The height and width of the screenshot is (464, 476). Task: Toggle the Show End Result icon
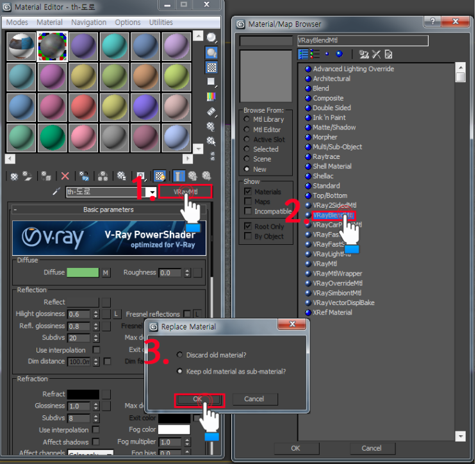[179, 176]
